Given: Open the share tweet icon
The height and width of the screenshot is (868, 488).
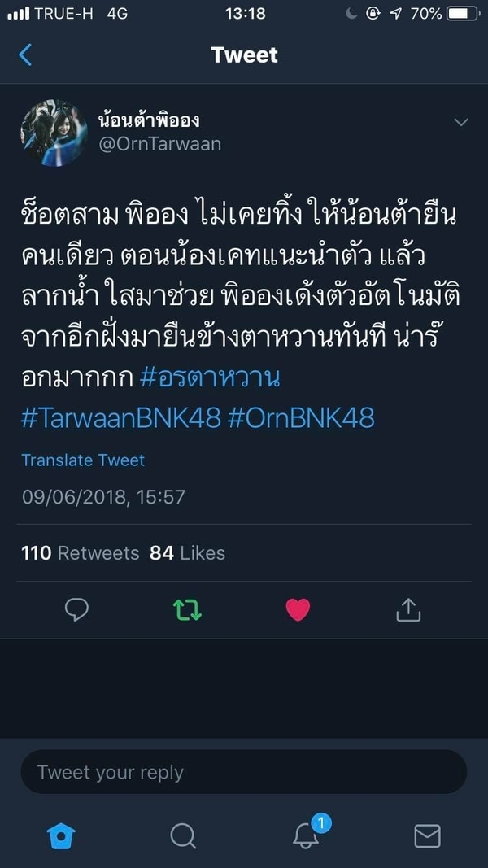Looking at the screenshot, I should pyautogui.click(x=409, y=609).
